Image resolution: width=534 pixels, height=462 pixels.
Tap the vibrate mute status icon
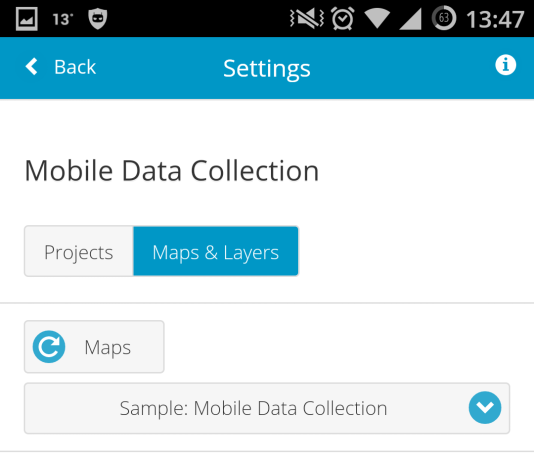tap(307, 18)
